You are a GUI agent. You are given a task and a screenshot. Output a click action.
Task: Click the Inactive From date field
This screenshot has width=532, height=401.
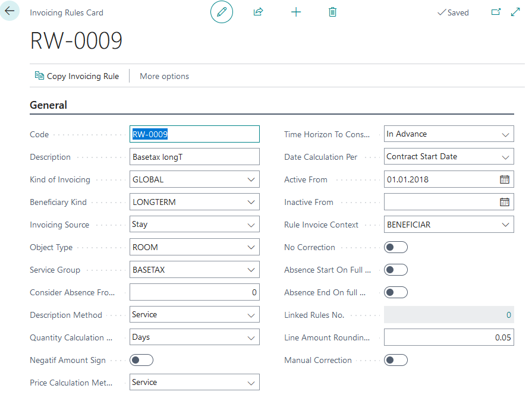449,202
